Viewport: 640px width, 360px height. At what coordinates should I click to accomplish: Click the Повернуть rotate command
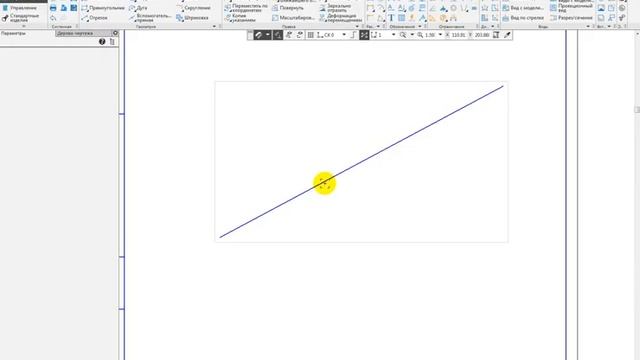[288, 8]
